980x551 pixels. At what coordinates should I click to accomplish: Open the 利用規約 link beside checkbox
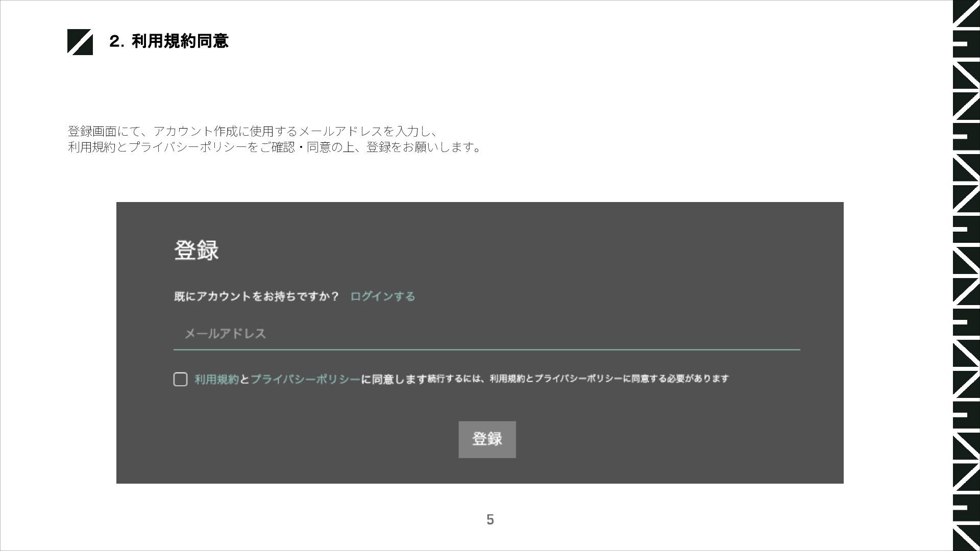216,380
